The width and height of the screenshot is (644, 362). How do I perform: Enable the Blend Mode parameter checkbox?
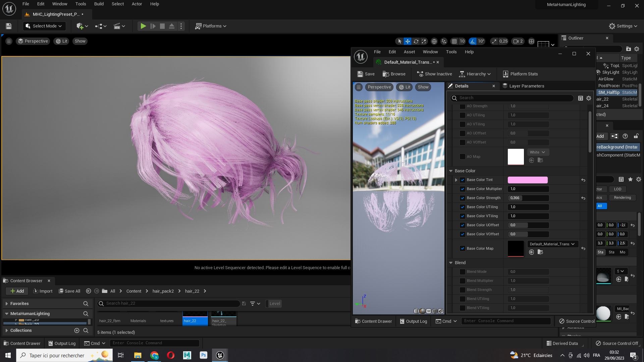click(x=463, y=272)
